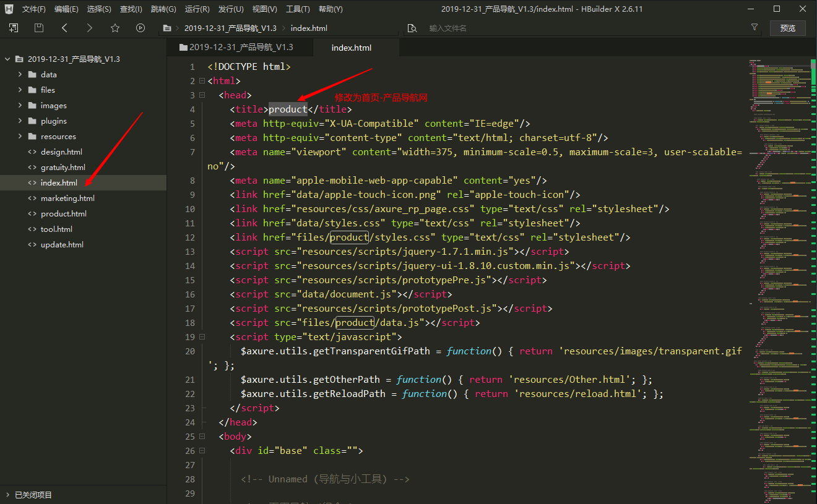Viewport: 817px width, 504px height.
Task: Click the save file toolbar icon
Action: point(39,28)
